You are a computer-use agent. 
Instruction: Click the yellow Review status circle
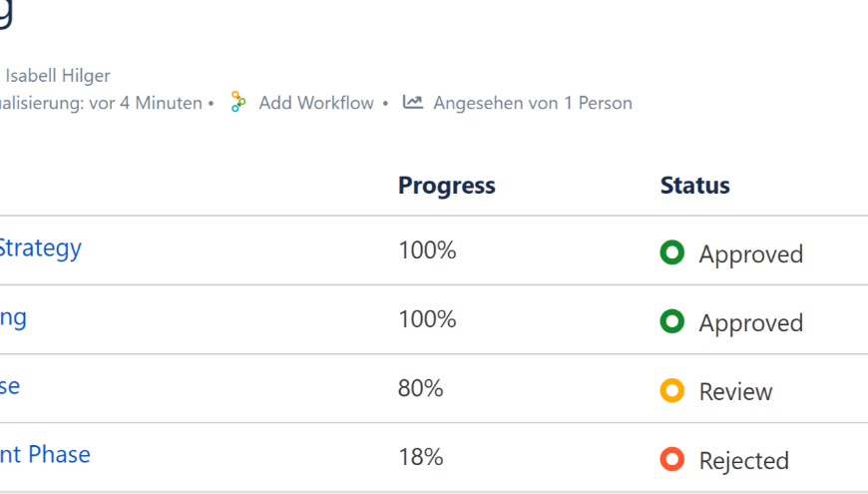pyautogui.click(x=672, y=391)
